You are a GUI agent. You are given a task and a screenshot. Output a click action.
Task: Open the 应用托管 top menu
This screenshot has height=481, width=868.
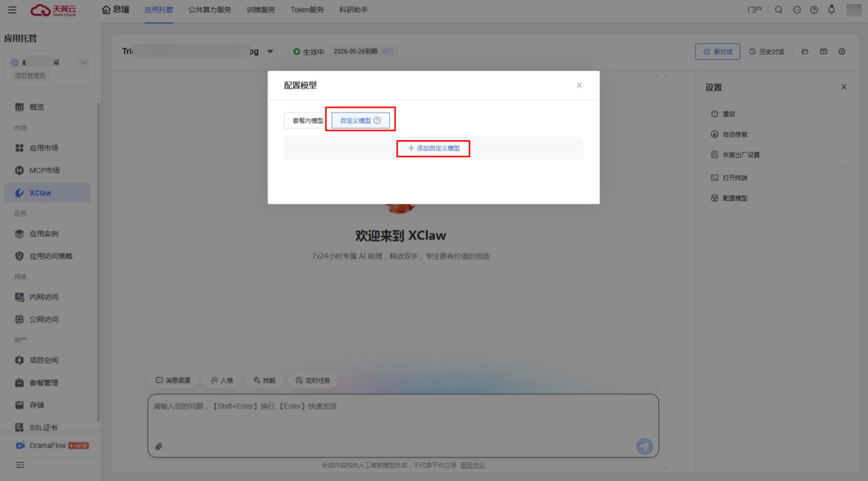pos(159,10)
